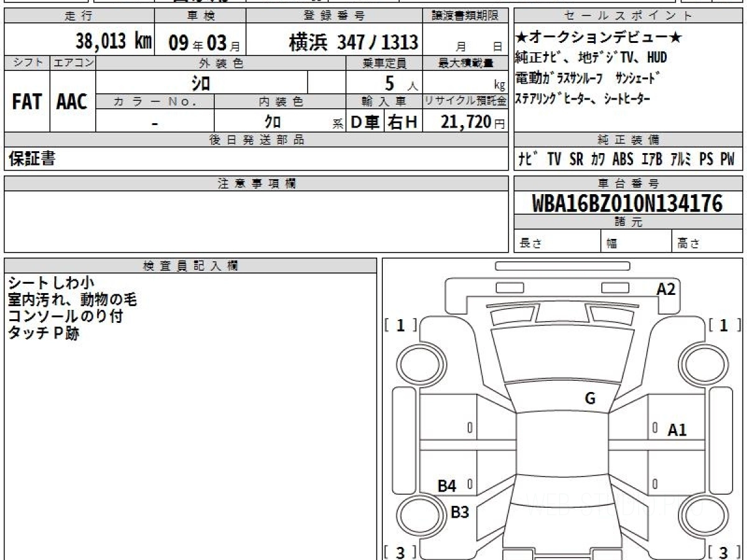Click the mileage value 38,013 km
The image size is (747, 560).
(x=114, y=42)
